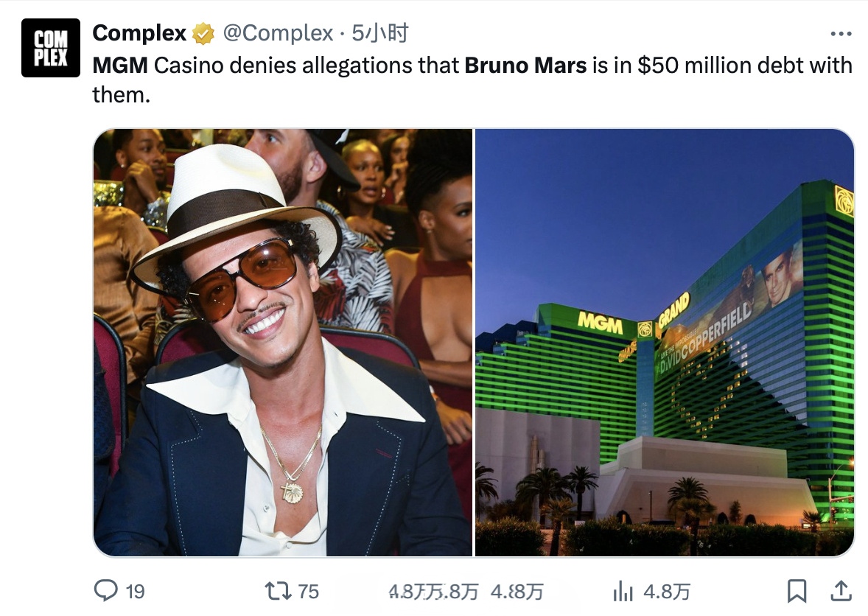The image size is (868, 616).
Task: Click the gold verified badge
Action: click(203, 34)
